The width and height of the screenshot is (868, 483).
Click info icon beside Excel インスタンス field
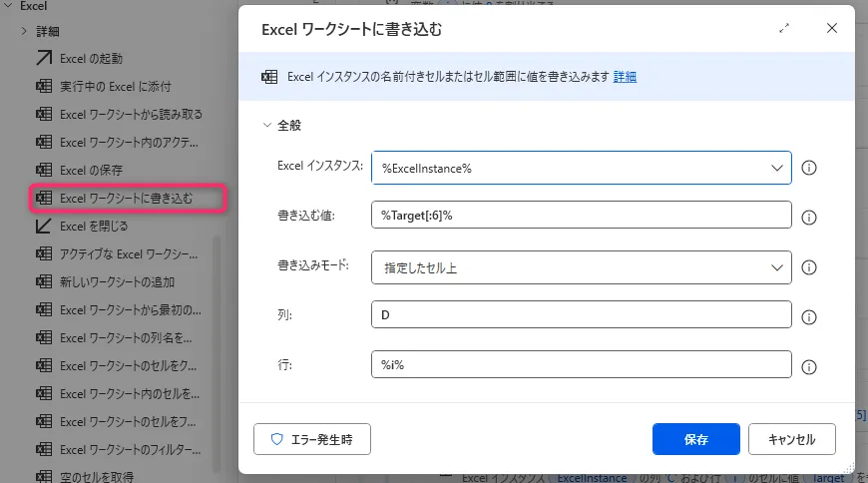tap(810, 168)
